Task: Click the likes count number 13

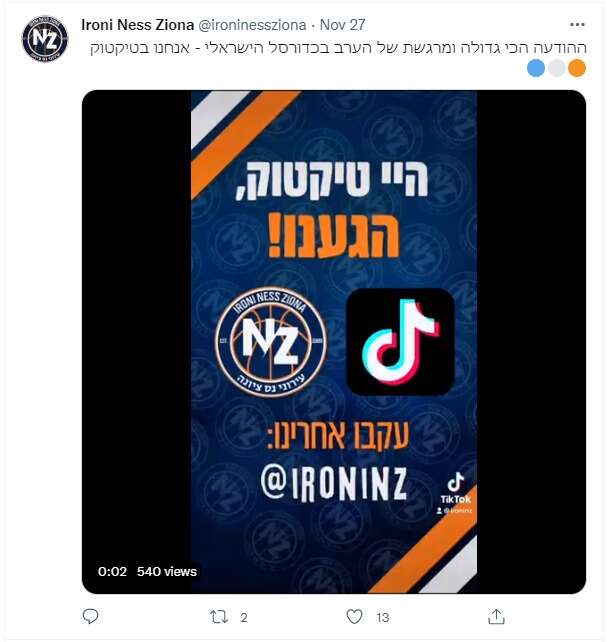Action: [383, 617]
